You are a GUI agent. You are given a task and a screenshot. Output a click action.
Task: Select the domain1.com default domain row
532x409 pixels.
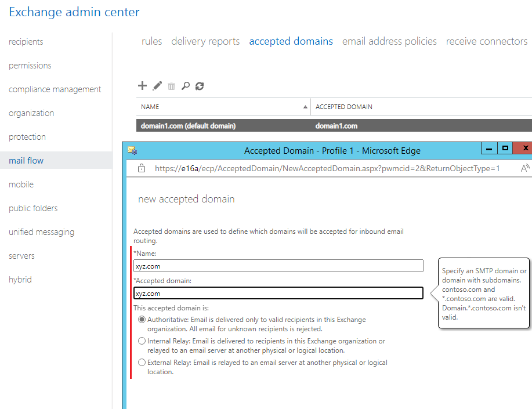coord(334,125)
